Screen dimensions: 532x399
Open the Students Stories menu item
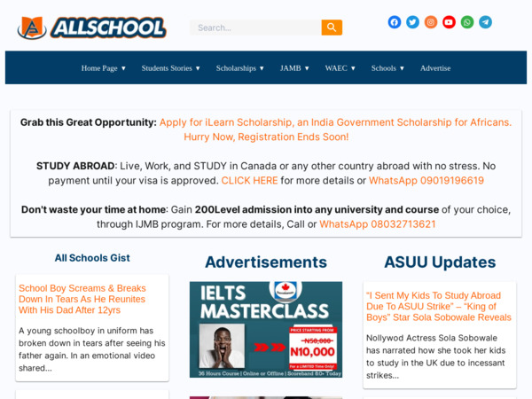tap(167, 68)
